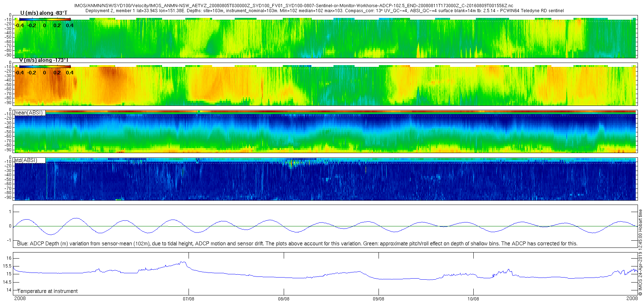Pick the 07/08 date tick label
The width and height of the screenshot is (644, 304).
click(x=189, y=299)
